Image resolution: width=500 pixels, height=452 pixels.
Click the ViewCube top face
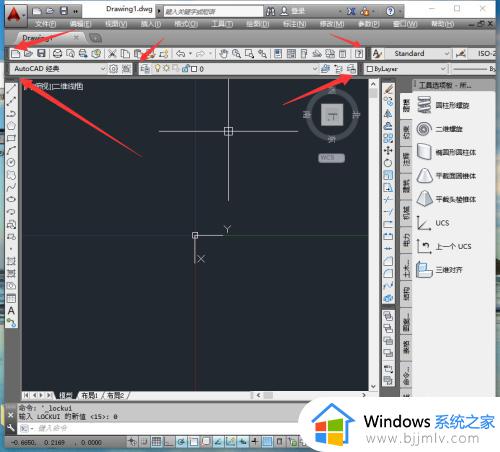click(332, 115)
